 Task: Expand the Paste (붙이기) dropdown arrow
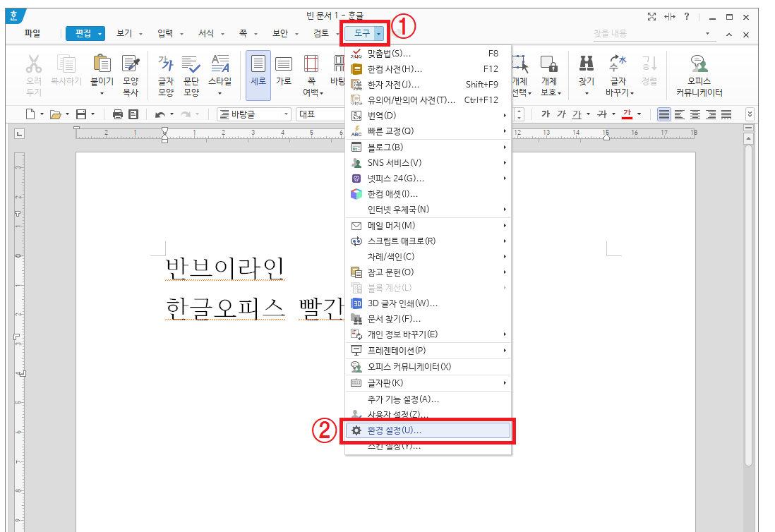(102, 93)
